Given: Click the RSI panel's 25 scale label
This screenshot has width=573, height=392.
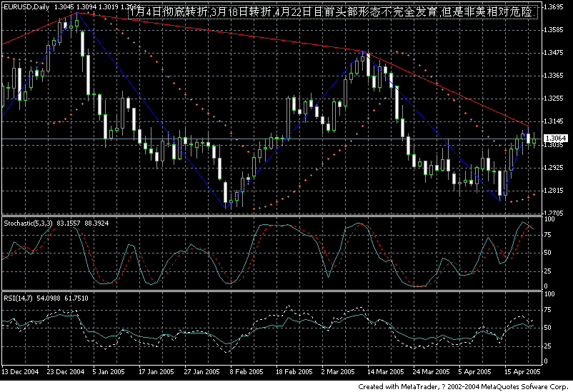Looking at the screenshot, I should point(548,346).
